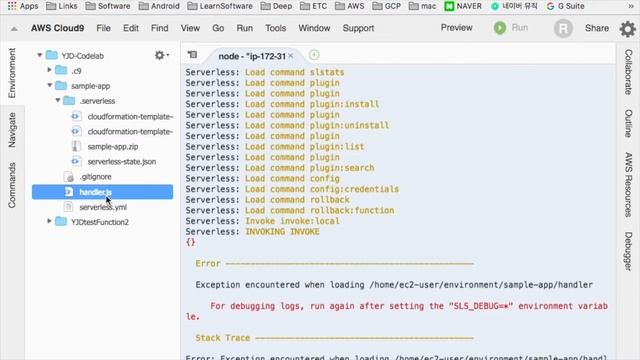The width and height of the screenshot is (640, 360).
Task: Expand the .c9 folder arrow
Action: pyautogui.click(x=49, y=70)
